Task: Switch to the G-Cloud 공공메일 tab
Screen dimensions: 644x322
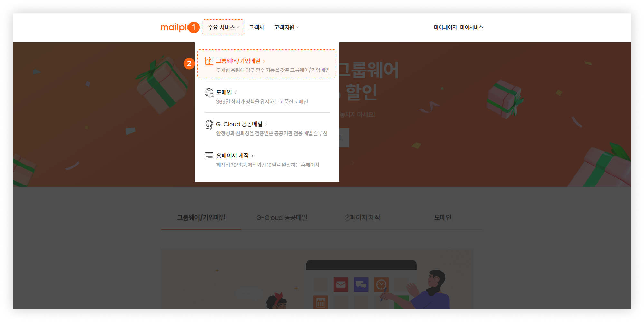Action: click(282, 218)
